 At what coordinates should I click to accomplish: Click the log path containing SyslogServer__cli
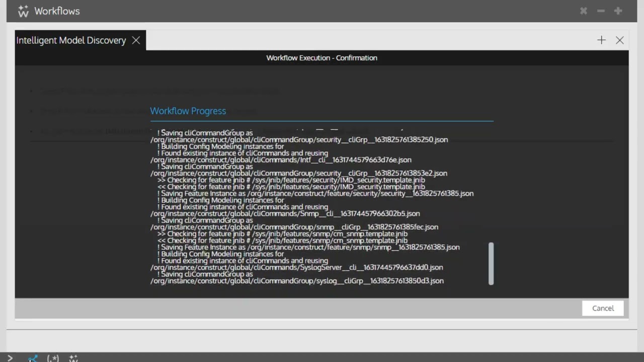tap(296, 267)
